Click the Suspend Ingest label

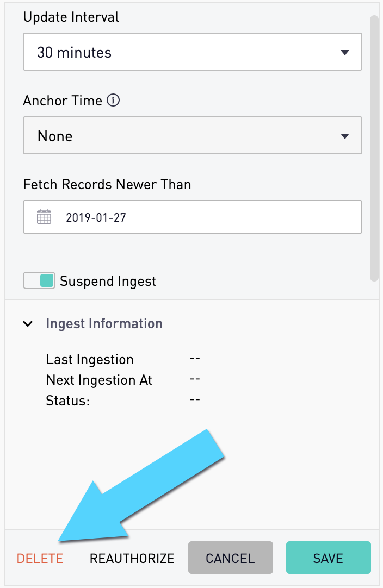click(x=108, y=281)
